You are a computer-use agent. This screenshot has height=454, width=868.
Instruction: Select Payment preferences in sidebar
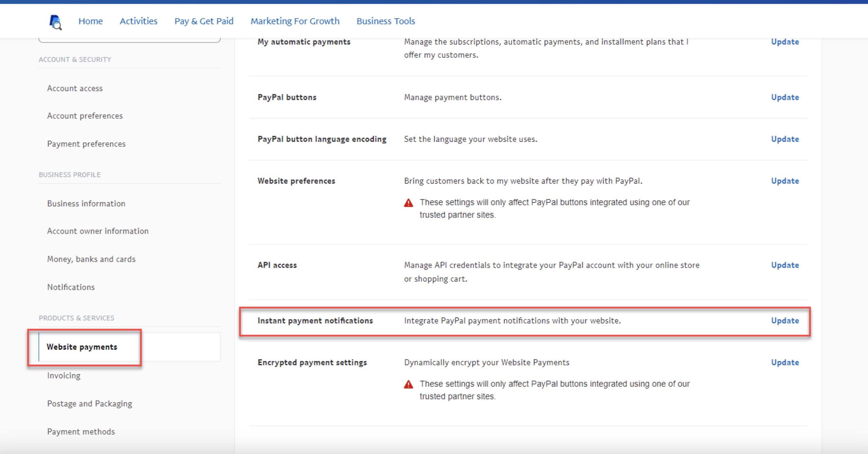(x=86, y=144)
